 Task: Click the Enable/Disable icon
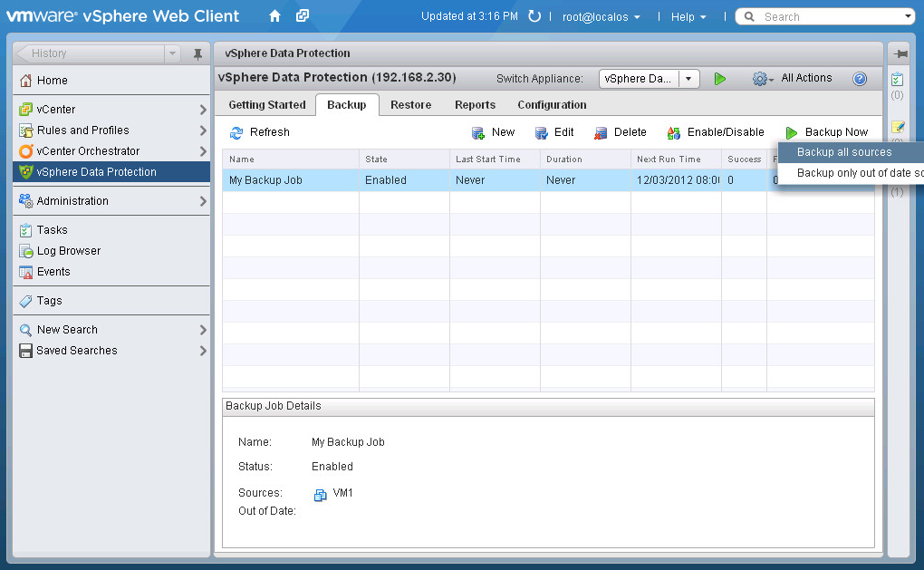pyautogui.click(x=673, y=133)
